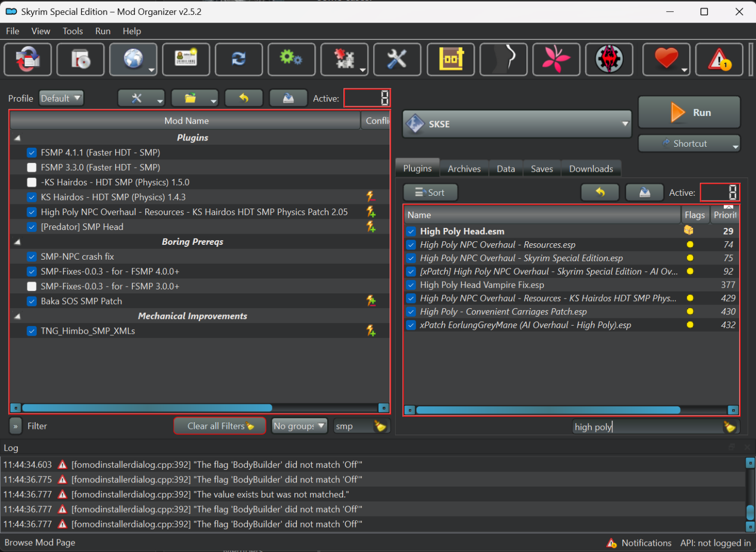Restore mod list backup with yellow arrow

244,98
